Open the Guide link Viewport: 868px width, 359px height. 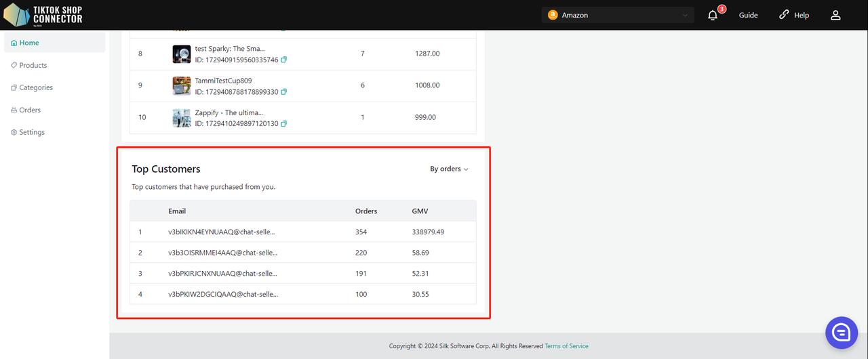click(x=748, y=15)
